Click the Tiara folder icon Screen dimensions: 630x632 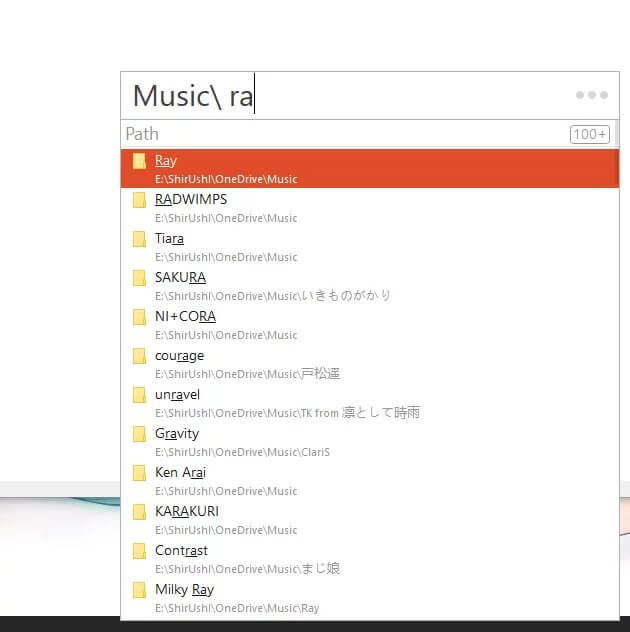(x=139, y=239)
